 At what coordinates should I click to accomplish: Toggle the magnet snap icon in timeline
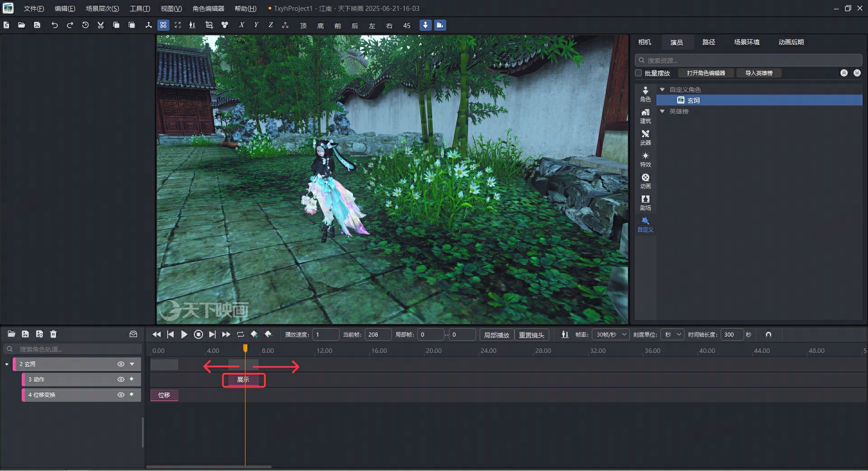769,334
